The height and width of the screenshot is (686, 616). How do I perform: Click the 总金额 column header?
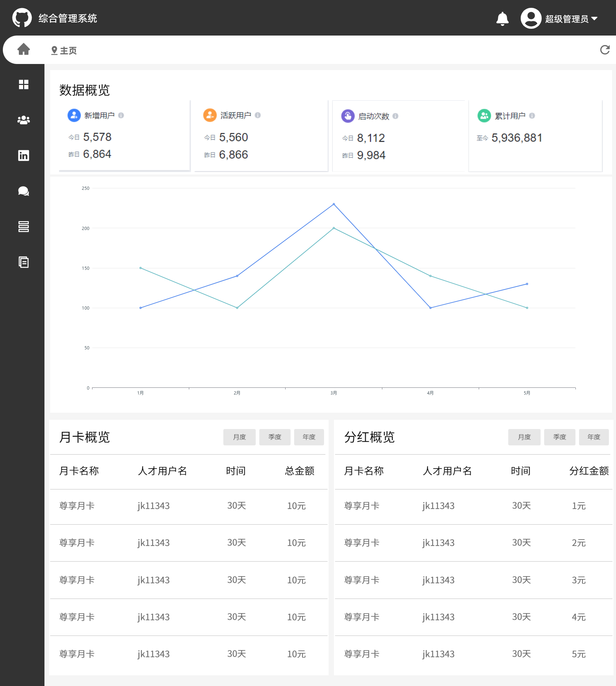[x=299, y=471]
